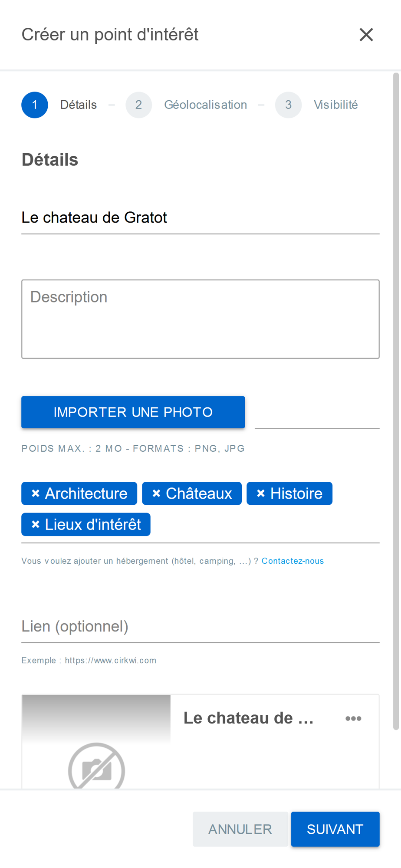
Task: Click the step 3 number circle
Action: (289, 105)
